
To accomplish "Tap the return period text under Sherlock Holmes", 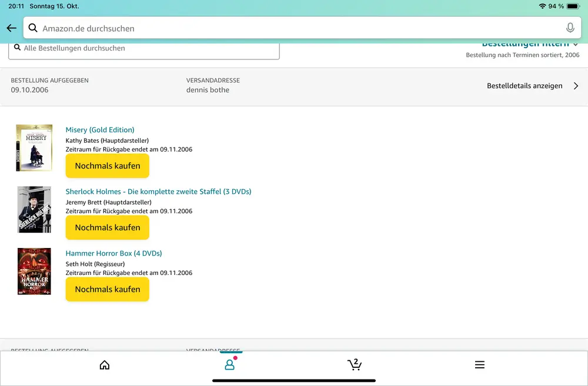I will point(129,212).
